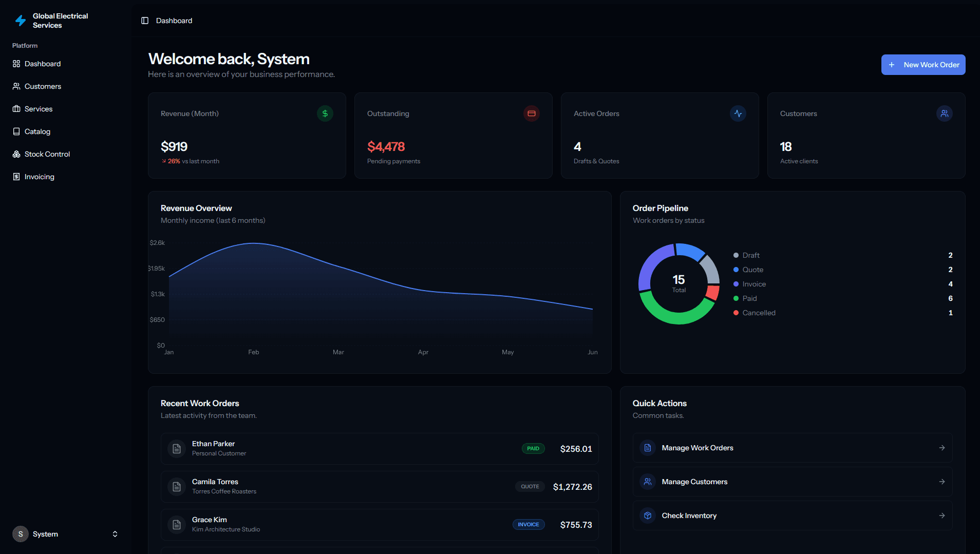This screenshot has width=980, height=554.
Task: Click the $755.73 order amount
Action: tap(576, 525)
